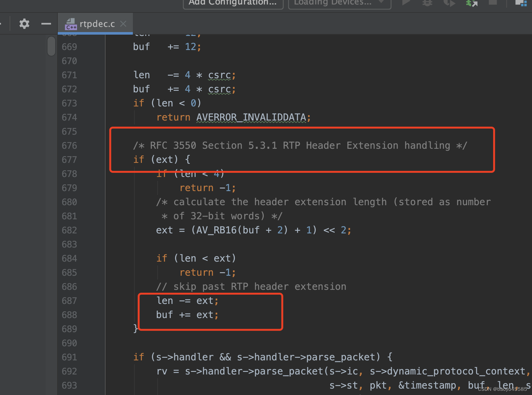Click 'buf += 12;' on line 669
This screenshot has width=532, height=395.
(x=167, y=47)
